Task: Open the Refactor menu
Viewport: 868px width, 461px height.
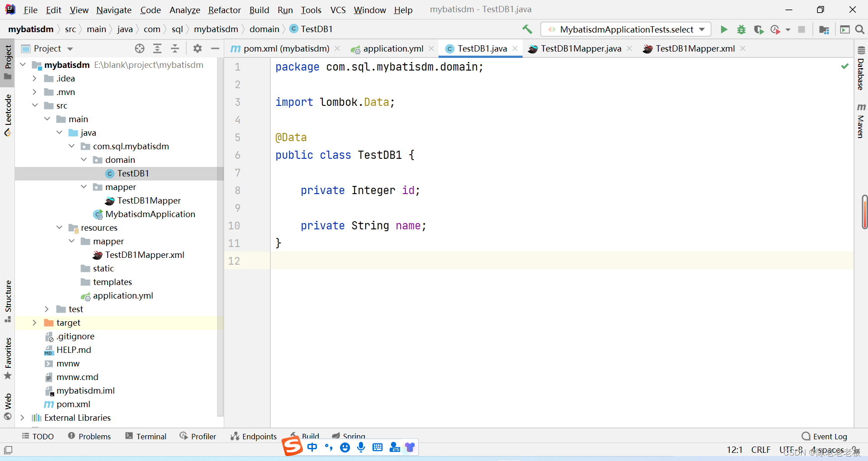Action: (x=224, y=10)
